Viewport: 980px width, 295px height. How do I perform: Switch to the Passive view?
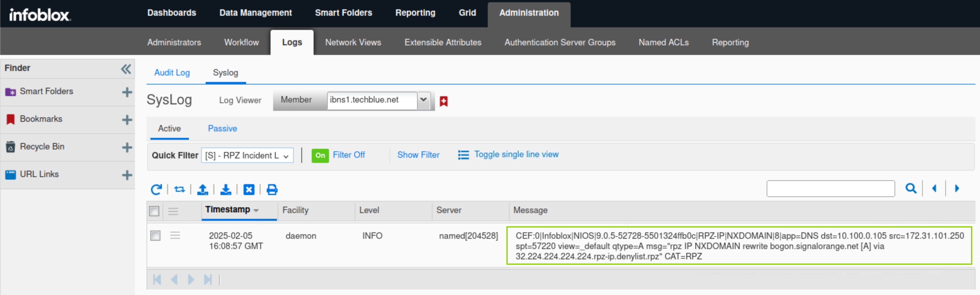pyautogui.click(x=222, y=129)
